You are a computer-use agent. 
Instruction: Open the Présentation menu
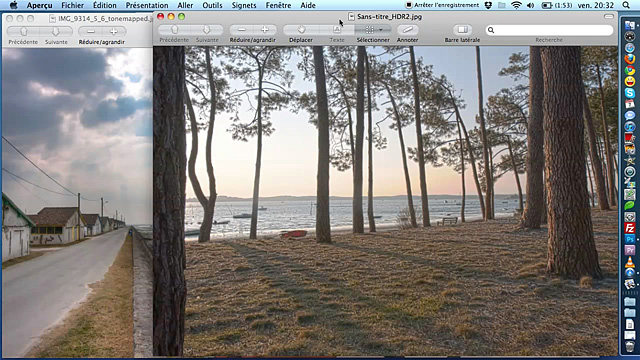147,5
